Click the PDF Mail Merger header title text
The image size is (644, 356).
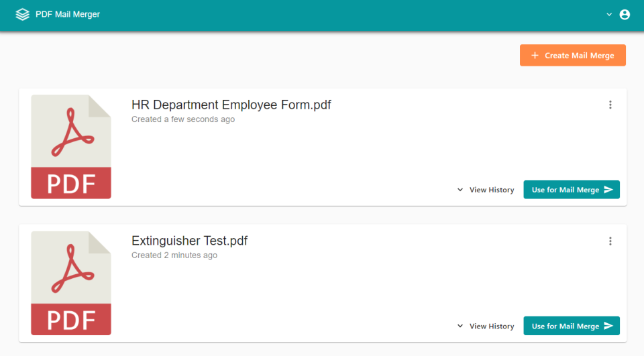click(x=68, y=14)
